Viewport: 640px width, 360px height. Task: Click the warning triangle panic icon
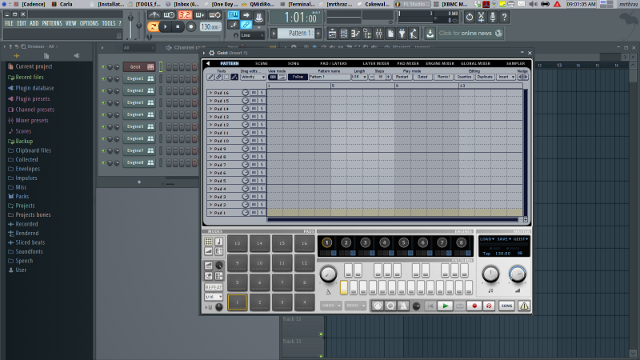[524, 305]
